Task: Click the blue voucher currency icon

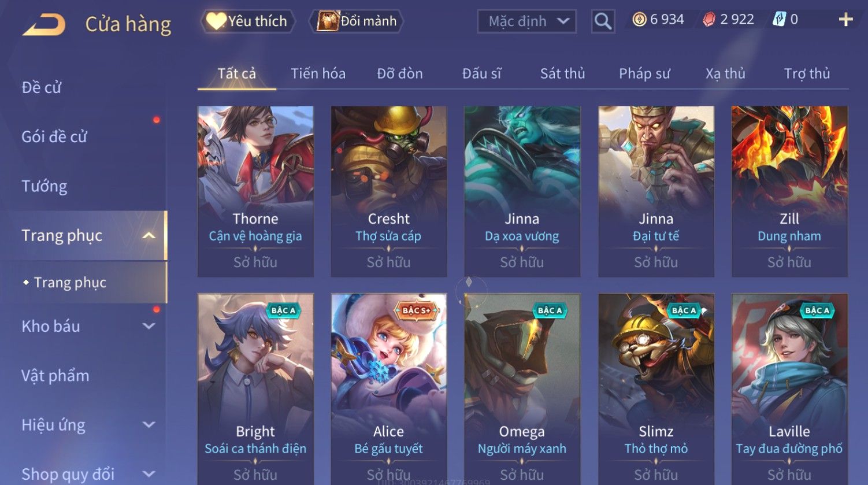Action: tap(780, 20)
